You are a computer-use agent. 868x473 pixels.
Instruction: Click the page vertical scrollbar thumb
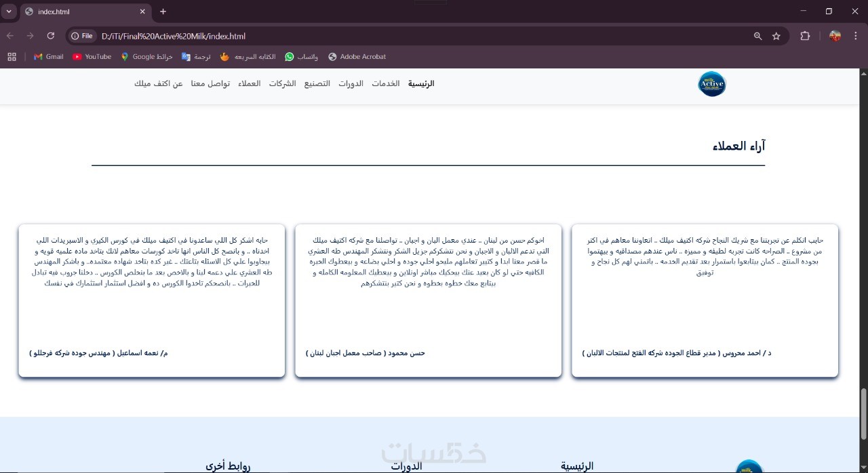pos(863,415)
